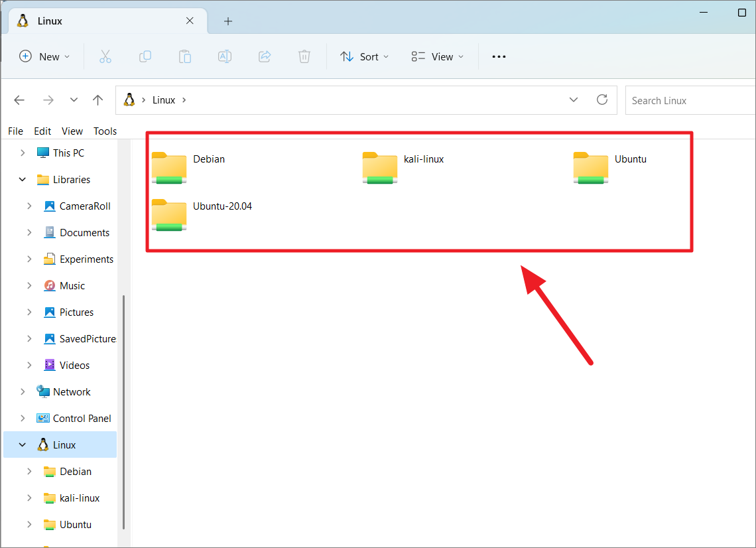Expand the Documents tree node
This screenshot has height=548, width=756.
tap(29, 232)
